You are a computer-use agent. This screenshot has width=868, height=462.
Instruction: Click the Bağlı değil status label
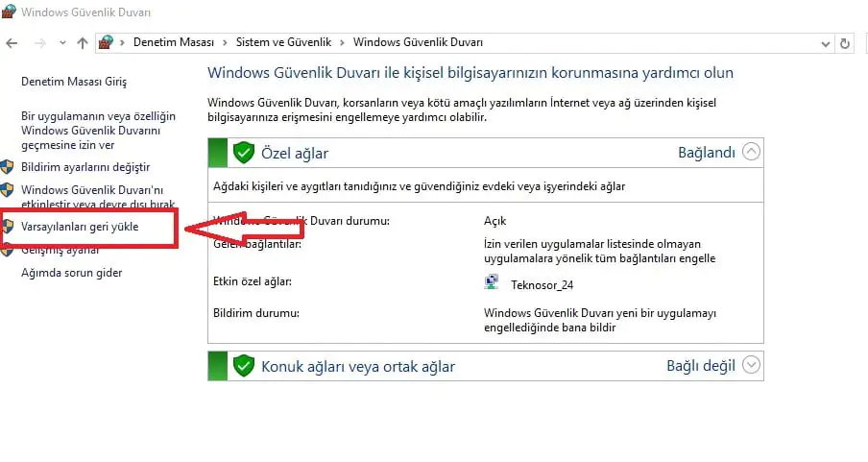click(x=701, y=366)
